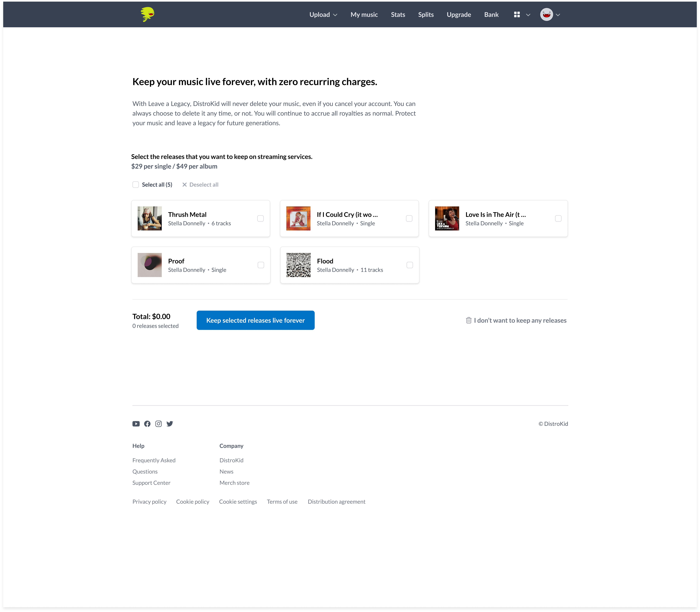Open DistroKid YouTube page icon
This screenshot has height=612, width=700.
(136, 424)
